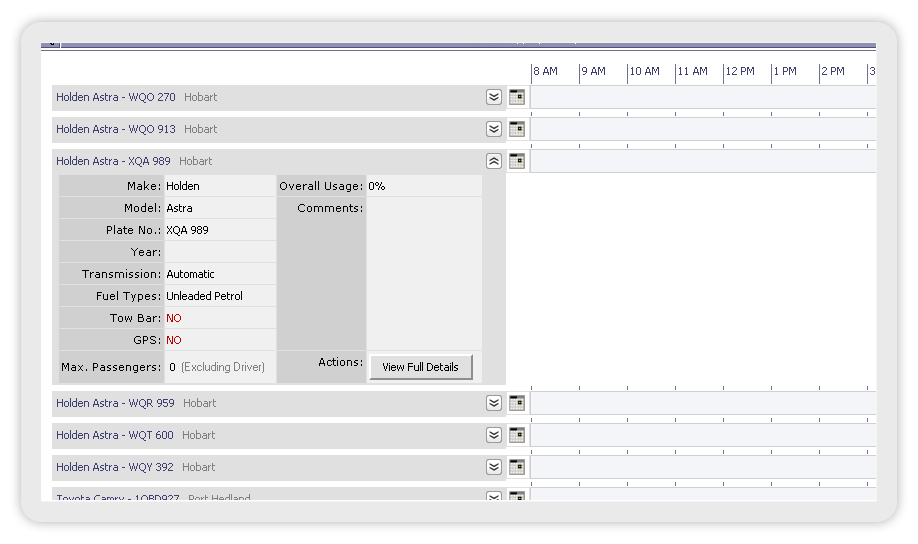Screen dimensions: 918x544
Task: Click the Model value Astra
Action: (179, 208)
